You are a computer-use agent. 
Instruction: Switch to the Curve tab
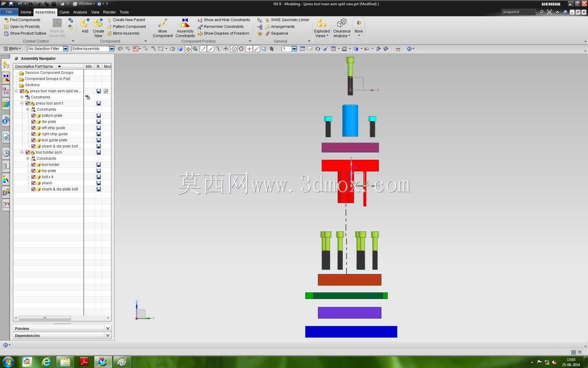[x=64, y=12]
